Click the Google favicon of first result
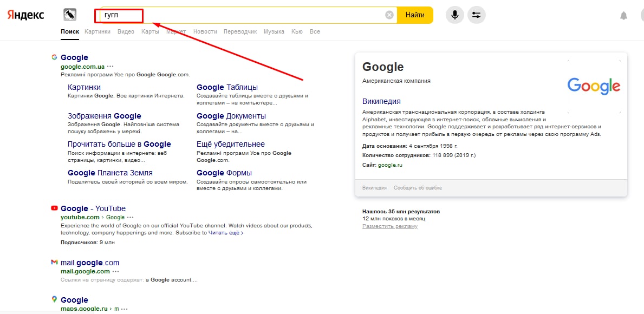The width and height of the screenshot is (644, 314). [54, 57]
